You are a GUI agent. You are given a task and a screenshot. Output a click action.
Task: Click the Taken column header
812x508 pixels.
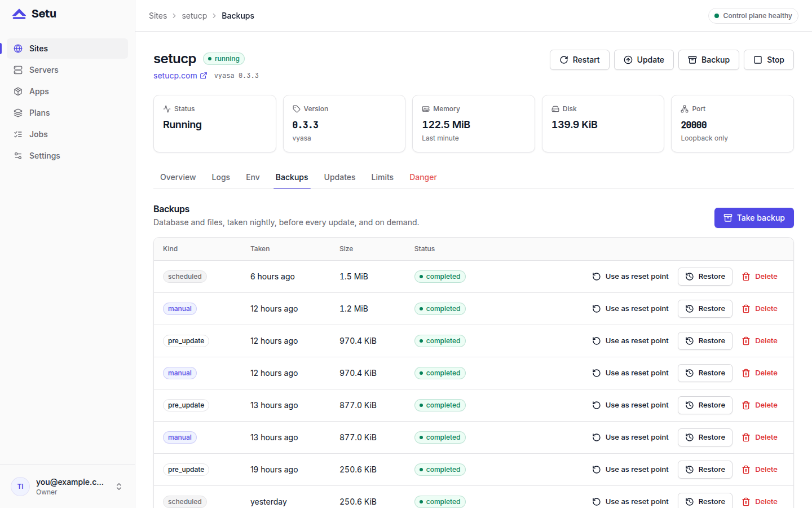coord(260,249)
